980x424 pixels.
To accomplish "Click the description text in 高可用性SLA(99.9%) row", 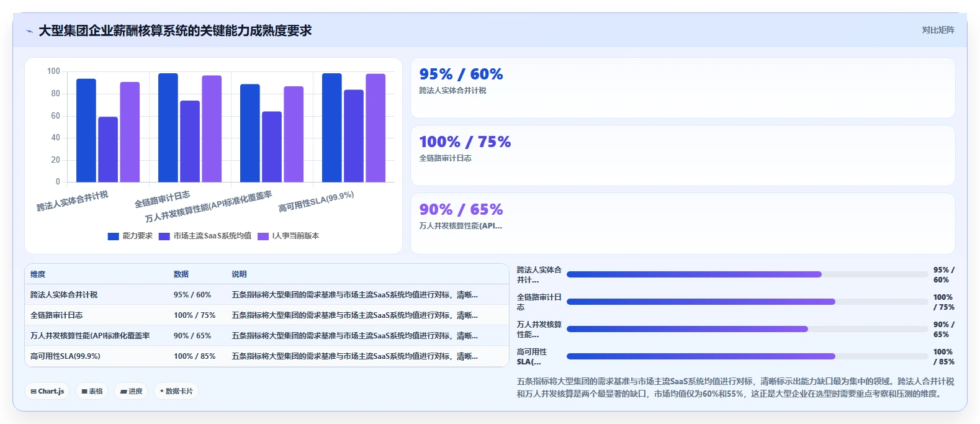I will coord(355,356).
